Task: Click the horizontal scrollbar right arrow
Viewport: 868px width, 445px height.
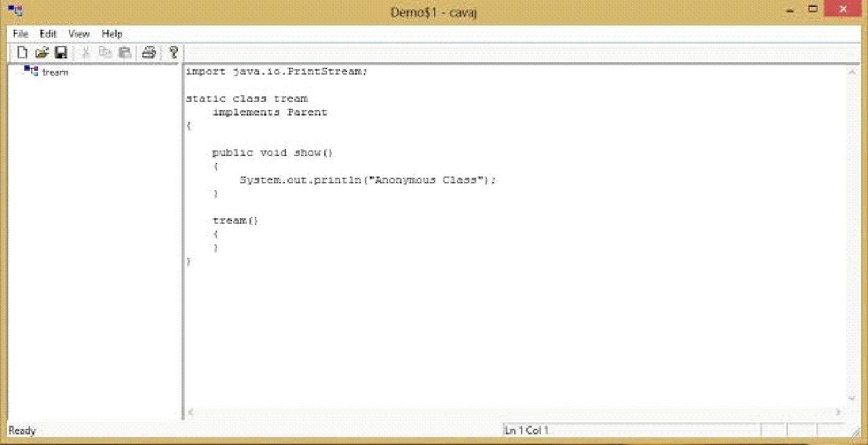Action: 839,412
